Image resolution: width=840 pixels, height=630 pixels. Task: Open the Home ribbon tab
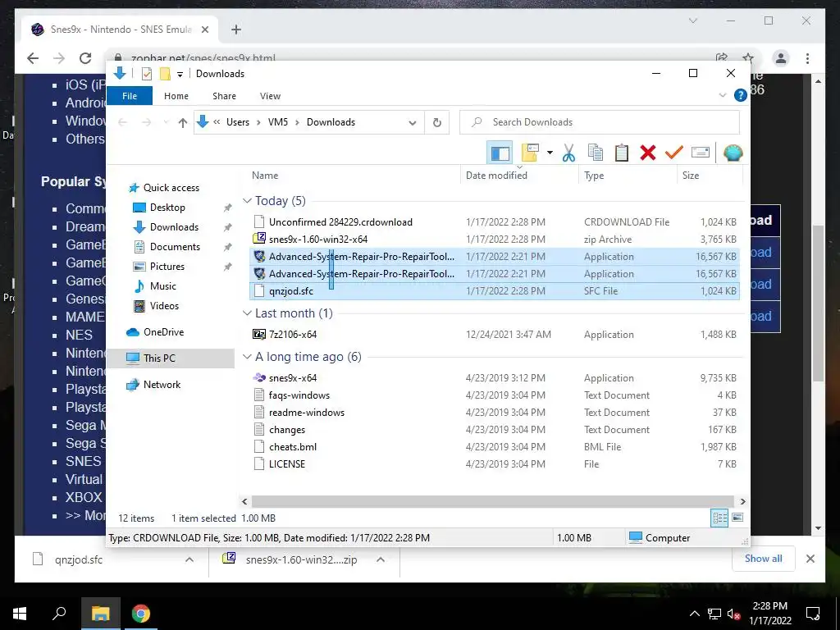click(x=176, y=96)
